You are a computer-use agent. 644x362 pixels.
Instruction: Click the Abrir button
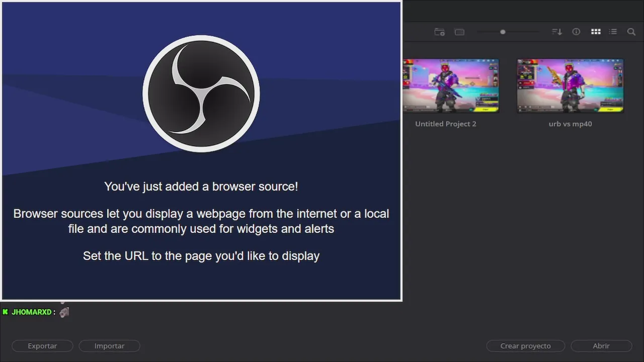(x=601, y=346)
